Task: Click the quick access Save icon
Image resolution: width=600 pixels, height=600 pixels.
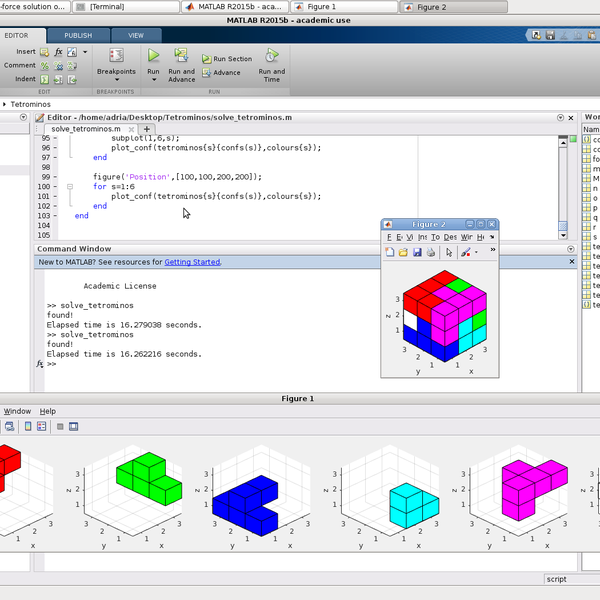Action: 550,35
